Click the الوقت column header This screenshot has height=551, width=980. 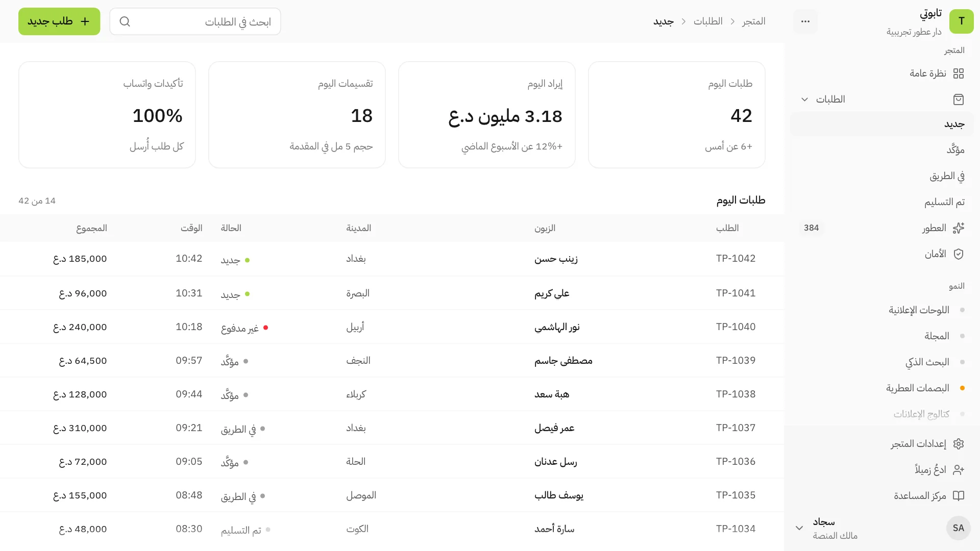[x=191, y=228]
